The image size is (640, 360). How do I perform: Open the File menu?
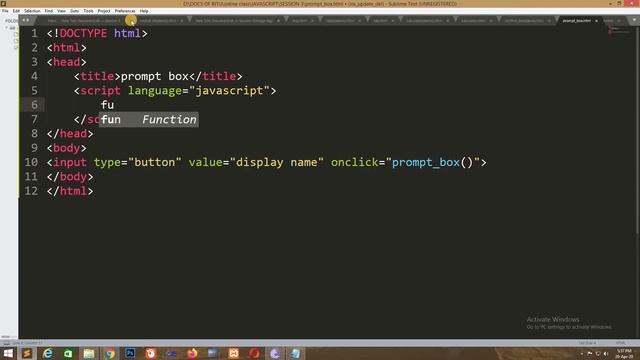click(x=5, y=11)
